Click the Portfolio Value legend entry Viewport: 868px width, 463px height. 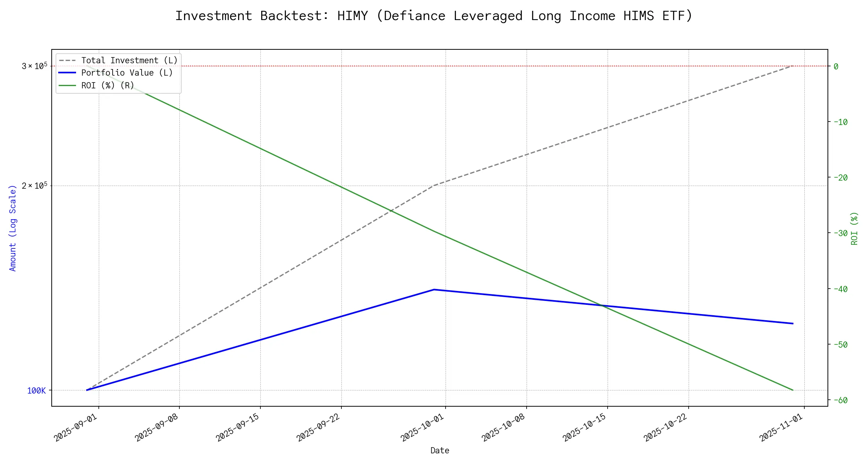127,73
